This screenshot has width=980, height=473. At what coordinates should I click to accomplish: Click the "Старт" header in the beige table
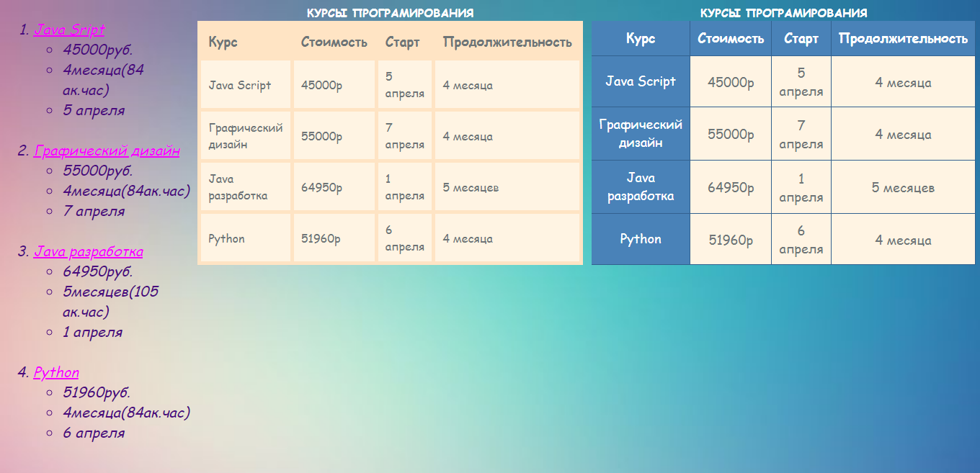click(402, 42)
